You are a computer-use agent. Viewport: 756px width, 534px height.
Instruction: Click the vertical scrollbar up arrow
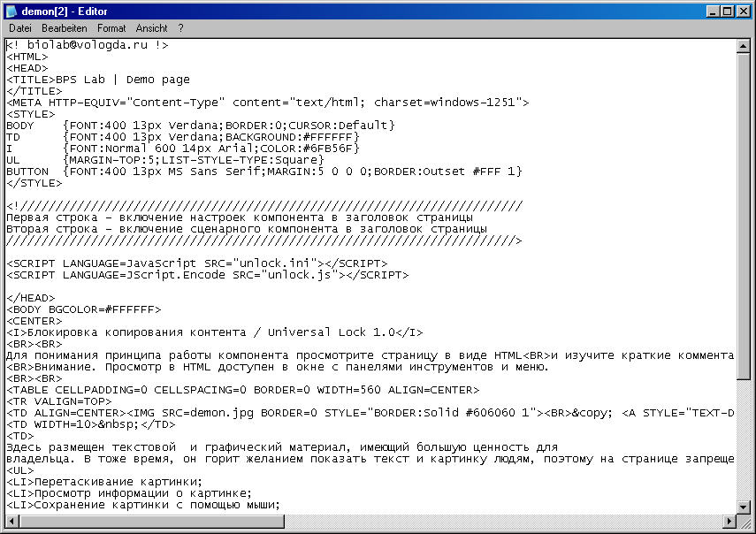coord(743,46)
